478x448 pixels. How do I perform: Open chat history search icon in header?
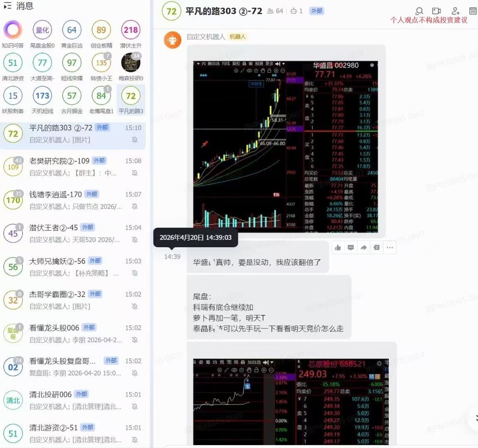tap(419, 11)
